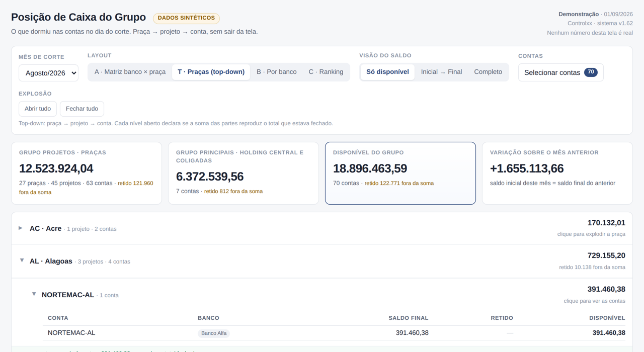The image size is (644, 352).
Task: Click Fechar tudo button
Action: (x=82, y=109)
